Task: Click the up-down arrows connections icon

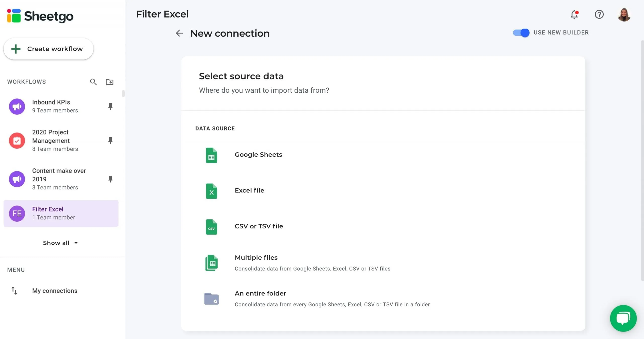Action: tap(14, 291)
